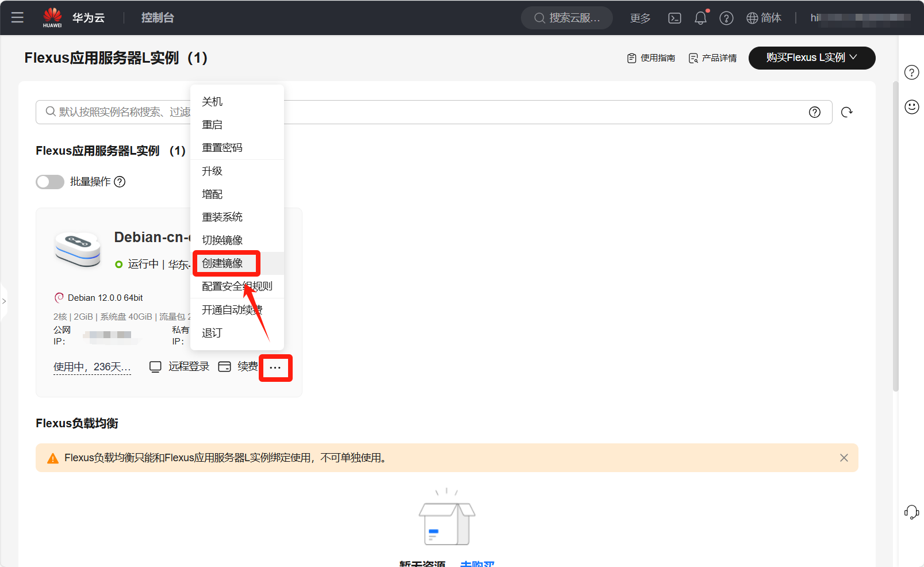Image resolution: width=924 pixels, height=567 pixels.
Task: Dismiss the Flexus负载均衡 warning banner
Action: tap(844, 458)
